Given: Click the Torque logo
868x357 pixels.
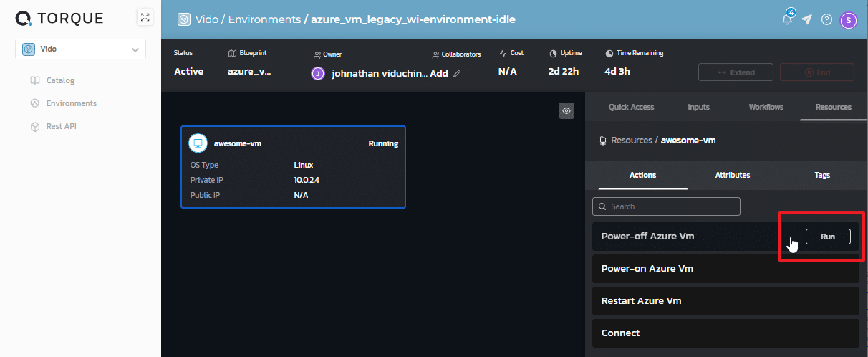Looking at the screenshot, I should coord(59,18).
